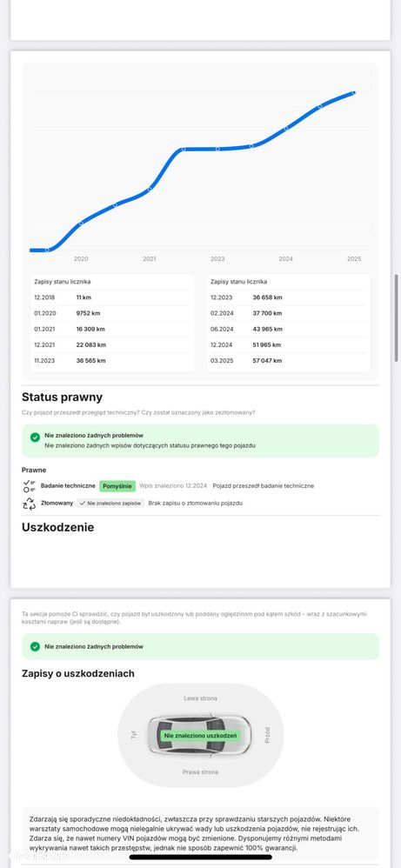Click the Wpis znaleziono 12.2024 text

pyautogui.click(x=173, y=486)
